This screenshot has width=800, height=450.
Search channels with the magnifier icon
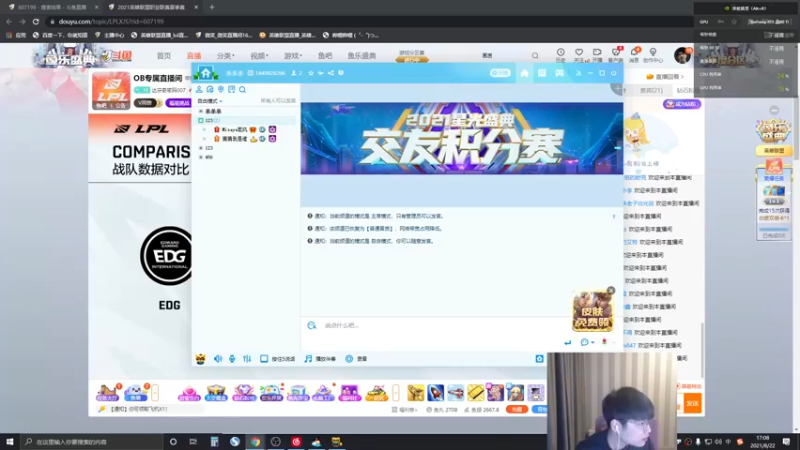point(242,89)
